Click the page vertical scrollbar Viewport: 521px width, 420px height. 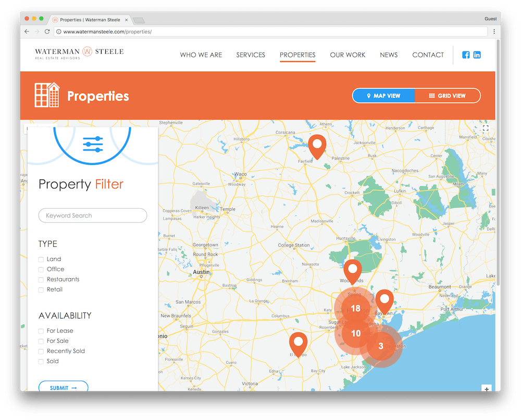pyautogui.click(x=498, y=163)
